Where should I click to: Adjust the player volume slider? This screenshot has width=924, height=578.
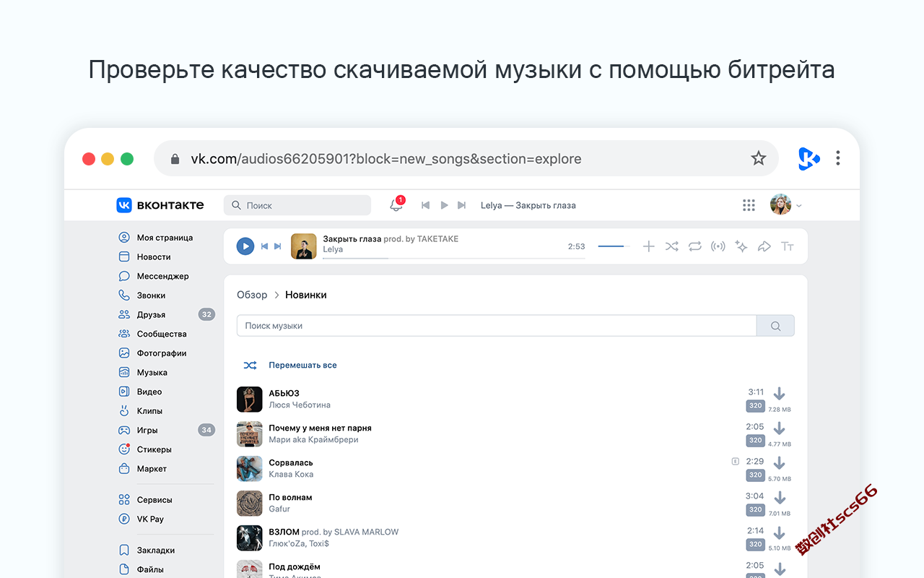click(x=614, y=246)
